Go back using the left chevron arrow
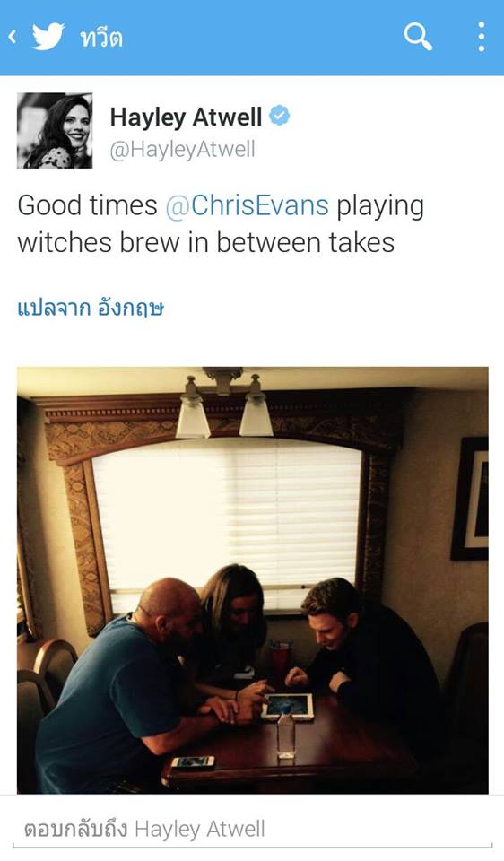This screenshot has height=861, width=504. (12, 37)
